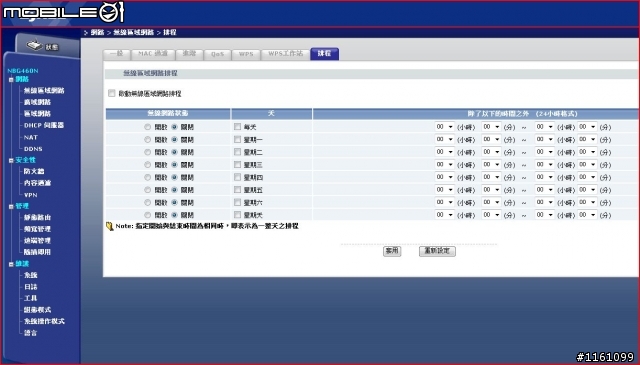Open 區域網路 in the sidebar
The image size is (640, 365).
37,114
